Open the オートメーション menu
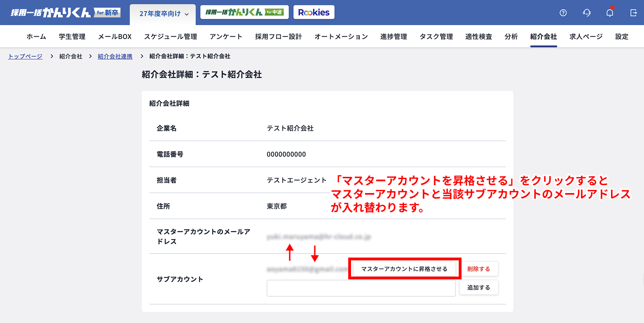644x323 pixels. [341, 37]
